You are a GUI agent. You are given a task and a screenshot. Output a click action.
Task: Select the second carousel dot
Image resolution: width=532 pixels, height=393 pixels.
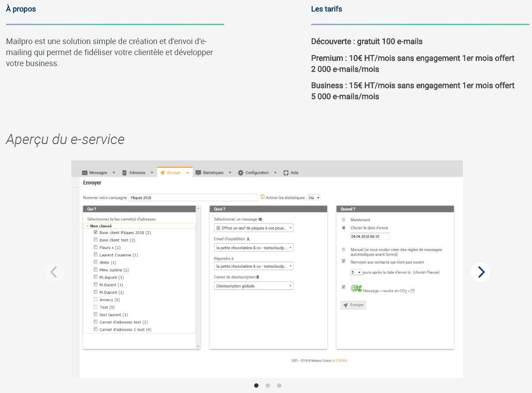(x=268, y=386)
